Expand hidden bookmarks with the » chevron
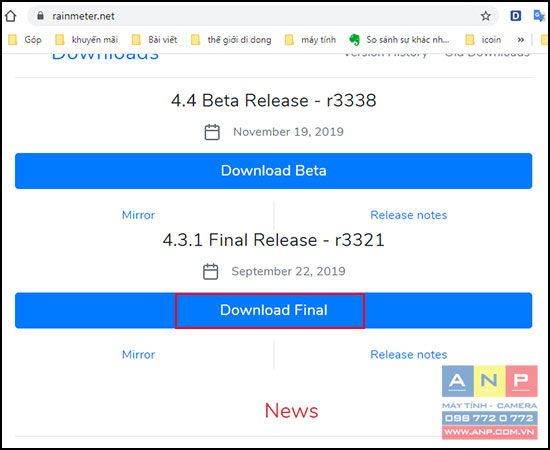The width and height of the screenshot is (550, 450). pyautogui.click(x=521, y=40)
